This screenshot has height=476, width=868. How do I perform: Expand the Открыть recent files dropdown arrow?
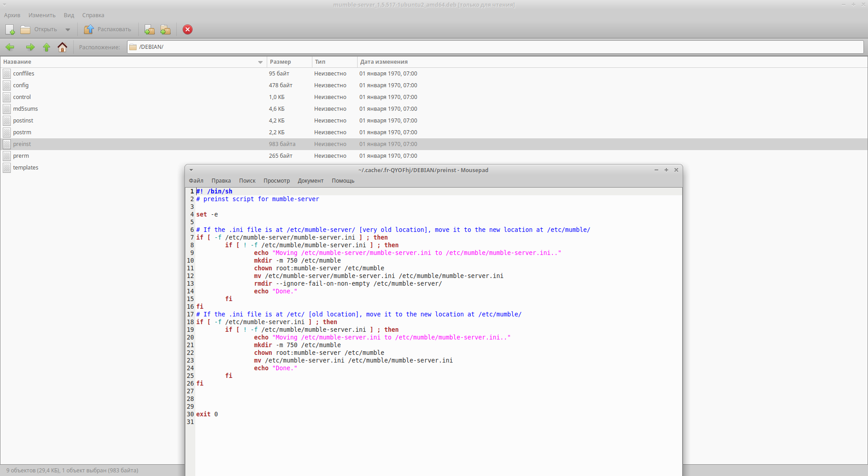(68, 30)
